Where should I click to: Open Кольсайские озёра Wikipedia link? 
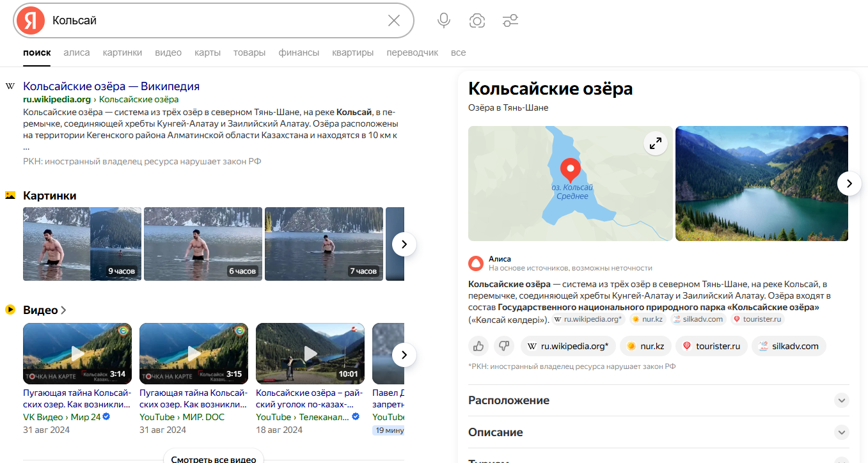click(111, 86)
